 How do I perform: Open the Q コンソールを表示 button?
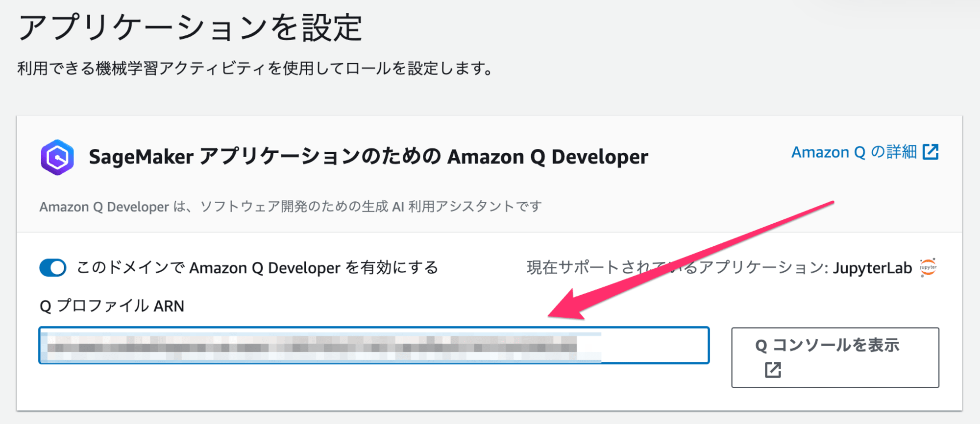[x=835, y=357]
